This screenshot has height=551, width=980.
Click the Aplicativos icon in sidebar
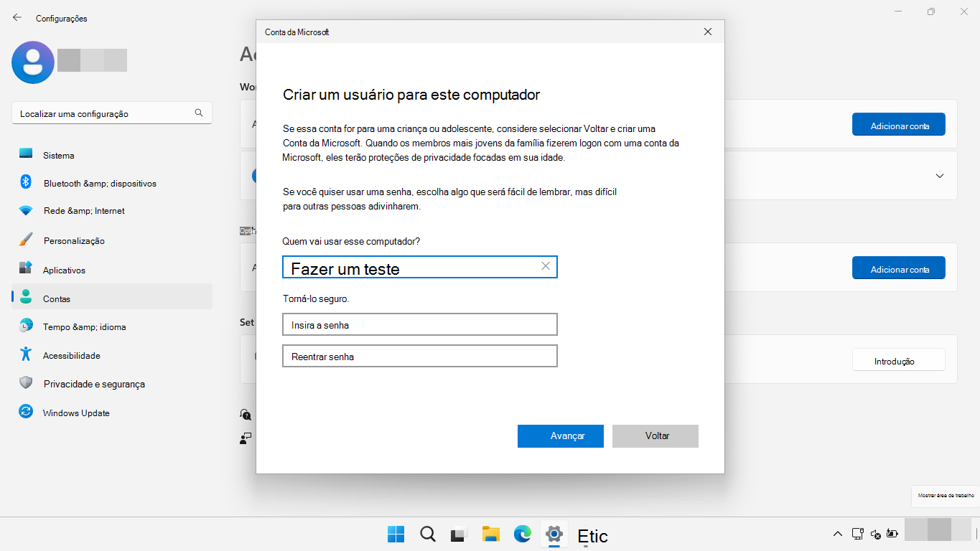[26, 269]
